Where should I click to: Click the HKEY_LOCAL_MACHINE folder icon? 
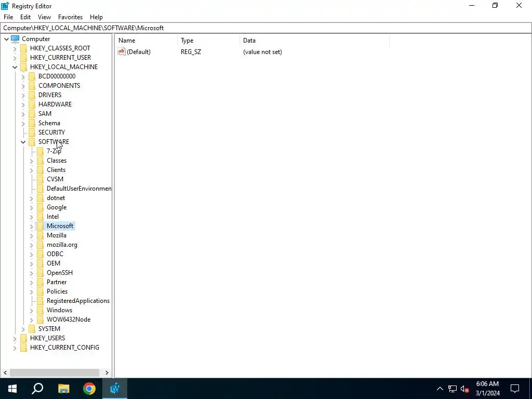pos(23,67)
